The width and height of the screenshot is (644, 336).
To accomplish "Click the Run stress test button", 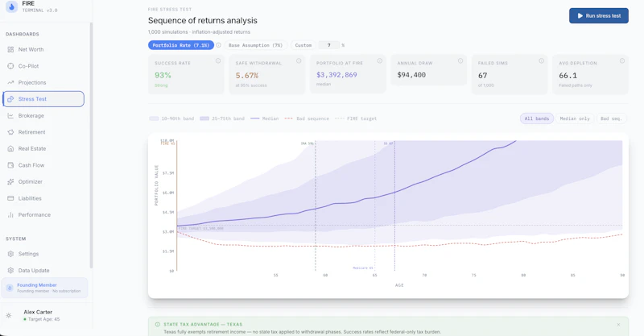I will click(598, 15).
